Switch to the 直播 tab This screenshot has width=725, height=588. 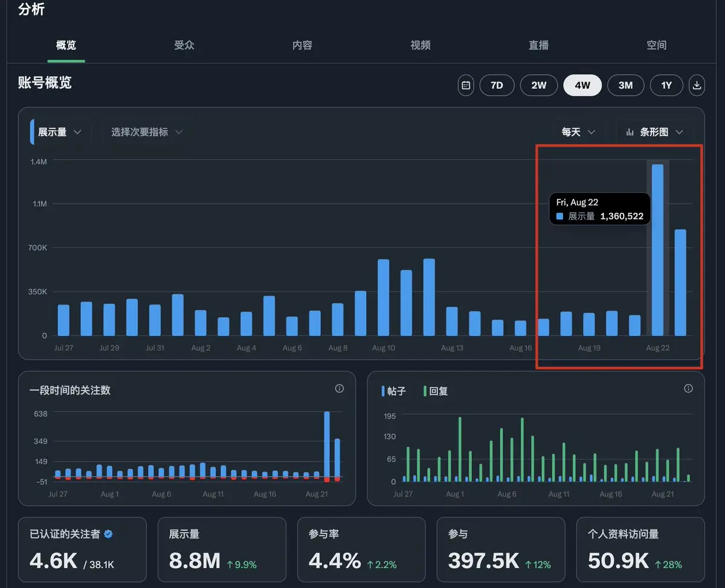tap(538, 45)
